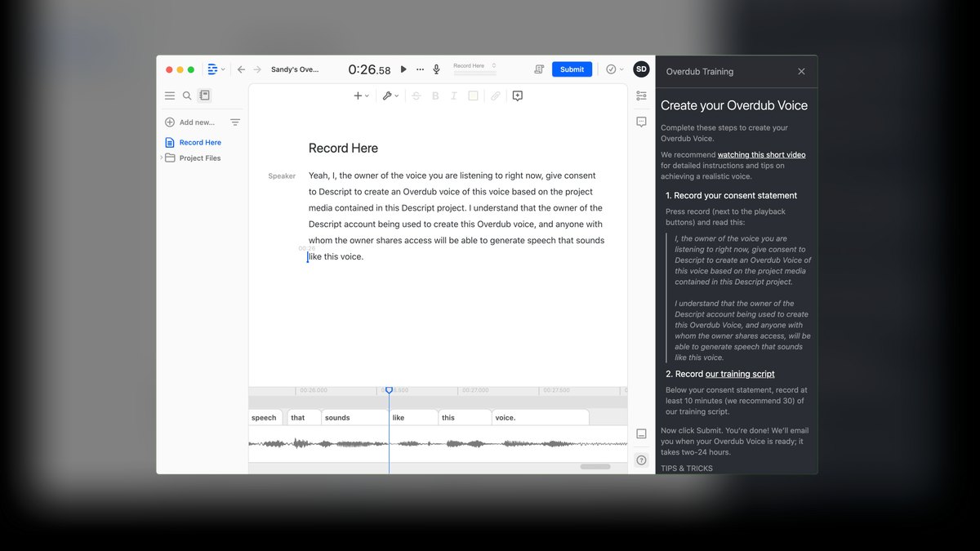
Task: Select the word 'sounds' in the timeline
Action: click(x=354, y=417)
